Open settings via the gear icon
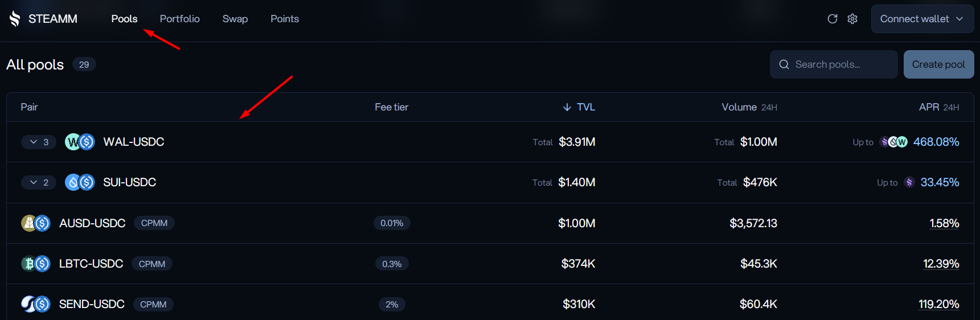The image size is (980, 320). point(852,19)
